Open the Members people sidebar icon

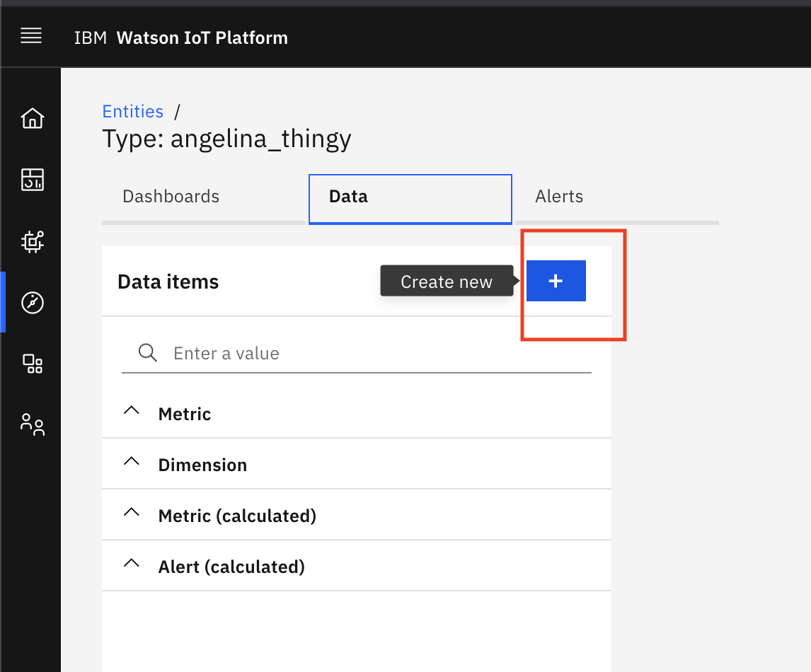(32, 425)
